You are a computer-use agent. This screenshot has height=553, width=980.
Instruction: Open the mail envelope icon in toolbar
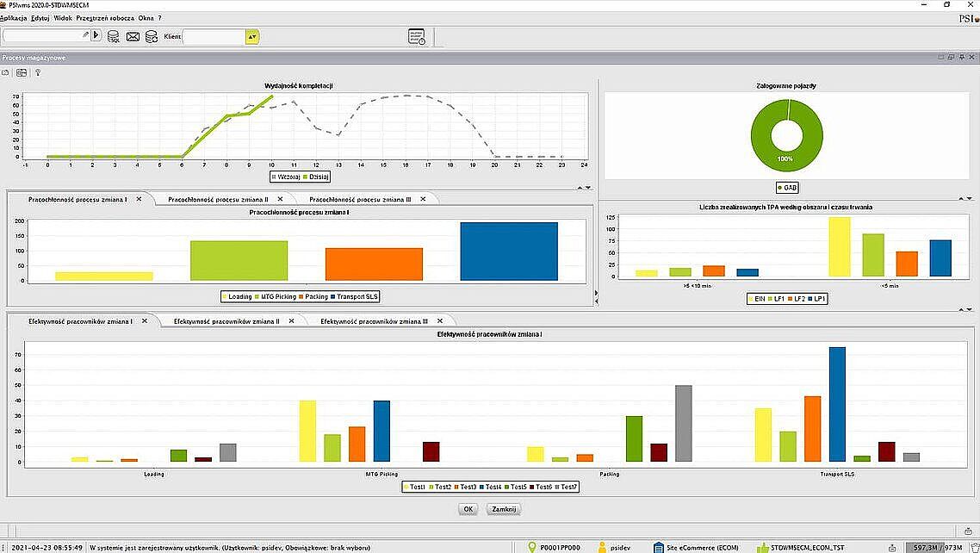click(133, 37)
